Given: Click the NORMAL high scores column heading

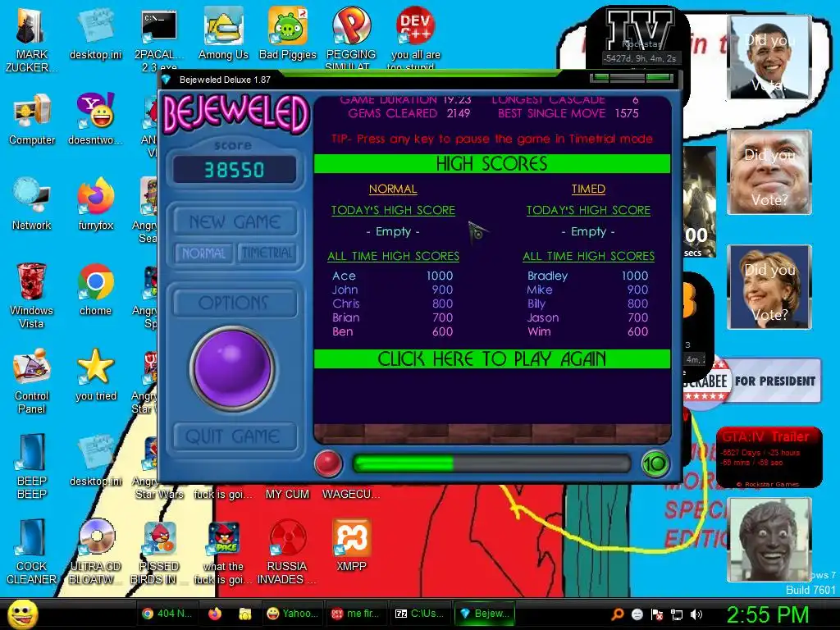Looking at the screenshot, I should [x=393, y=189].
